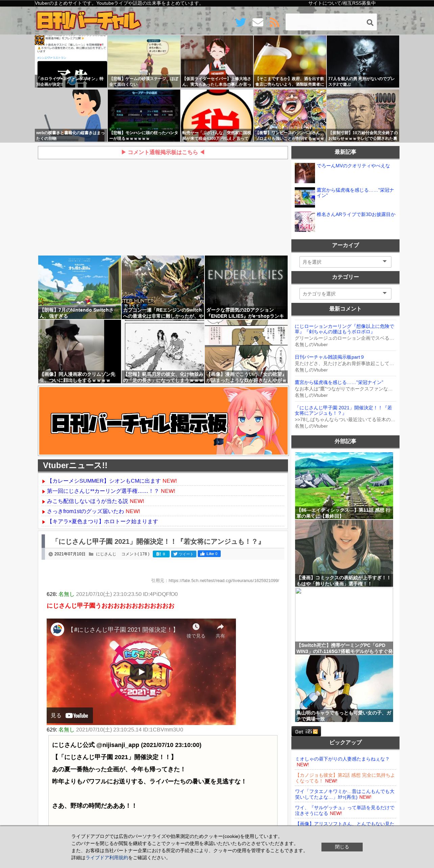Viewport: 434px width, 868px height.
Task: Open 7月のNintendo Switch thumbnail
Action: click(x=79, y=287)
